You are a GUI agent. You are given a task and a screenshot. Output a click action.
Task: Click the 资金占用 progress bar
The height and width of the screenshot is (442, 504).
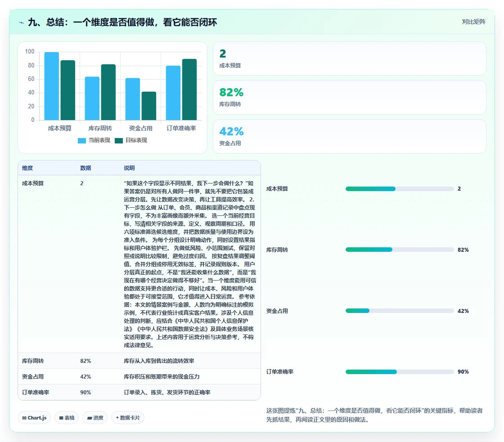(x=400, y=311)
